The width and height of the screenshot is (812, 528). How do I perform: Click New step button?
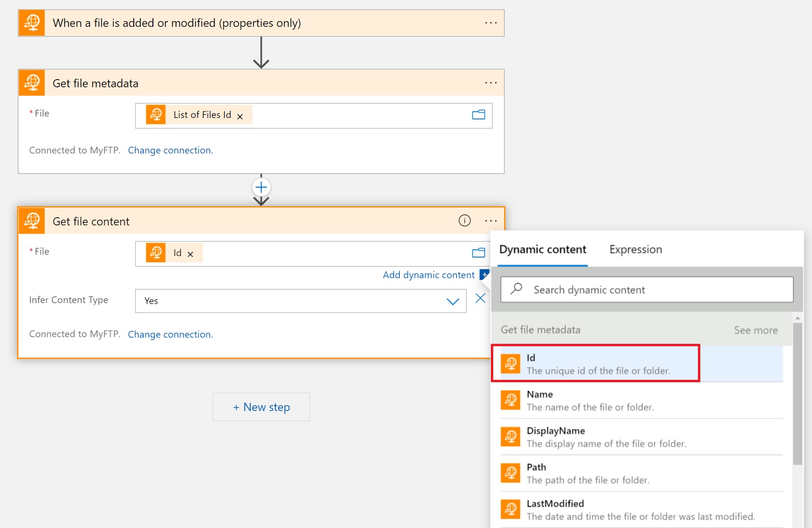click(x=261, y=407)
